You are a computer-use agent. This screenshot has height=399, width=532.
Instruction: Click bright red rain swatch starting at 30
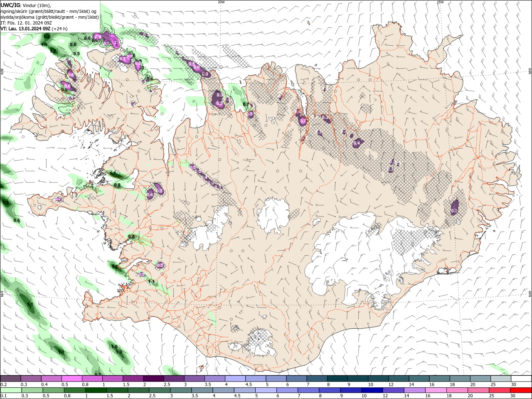pos(521,390)
